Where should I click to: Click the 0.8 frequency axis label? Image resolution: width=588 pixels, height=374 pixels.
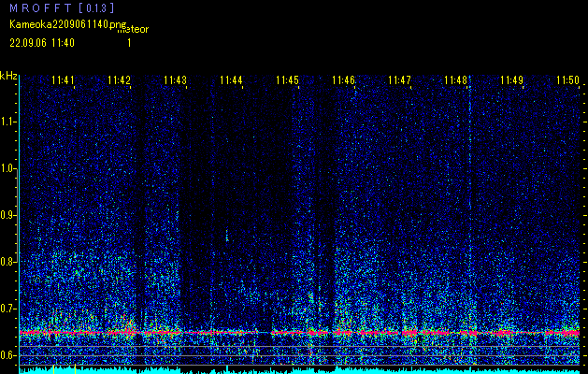click(x=7, y=262)
